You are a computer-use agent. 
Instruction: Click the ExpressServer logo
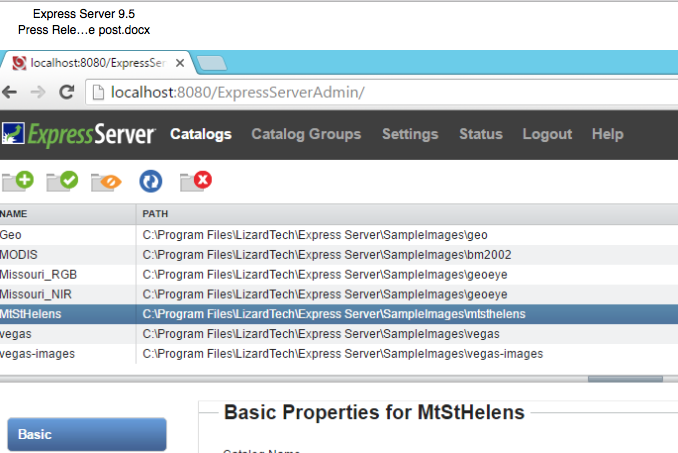tap(78, 134)
